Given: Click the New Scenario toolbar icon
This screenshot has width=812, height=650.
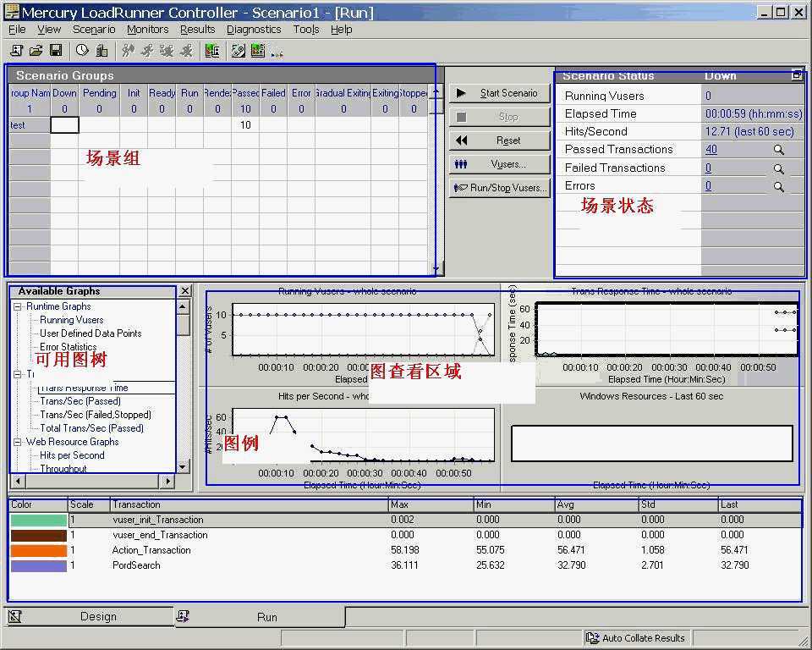Looking at the screenshot, I should pyautogui.click(x=17, y=50).
